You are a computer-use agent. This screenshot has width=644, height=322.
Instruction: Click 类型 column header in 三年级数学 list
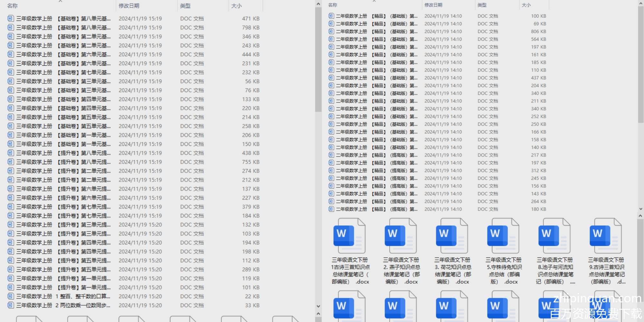[185, 6]
